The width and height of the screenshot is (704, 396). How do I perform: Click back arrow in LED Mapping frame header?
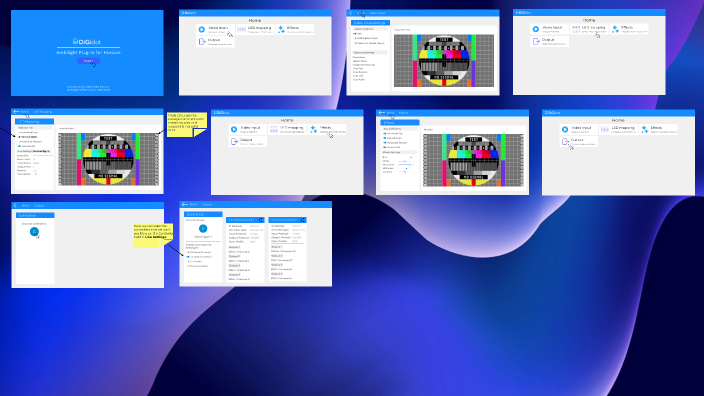16,111
